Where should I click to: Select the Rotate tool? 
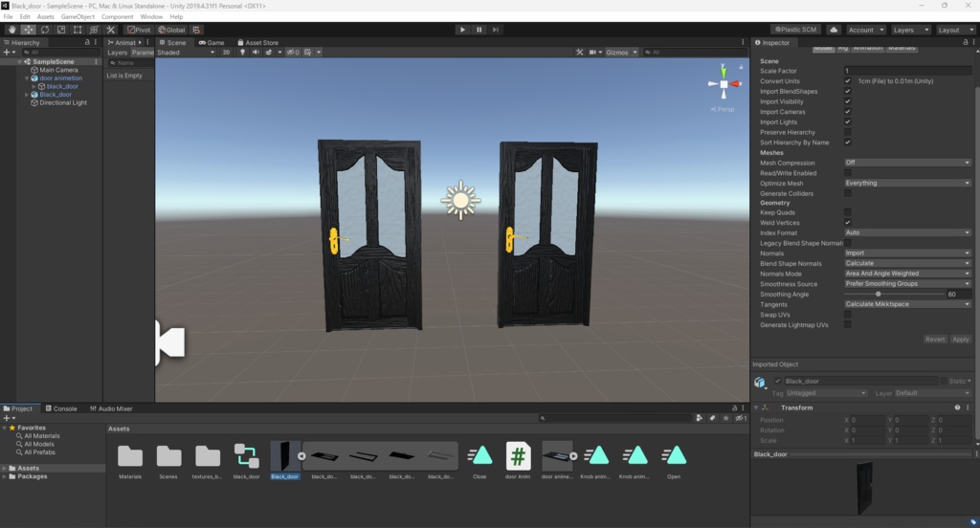pos(44,30)
